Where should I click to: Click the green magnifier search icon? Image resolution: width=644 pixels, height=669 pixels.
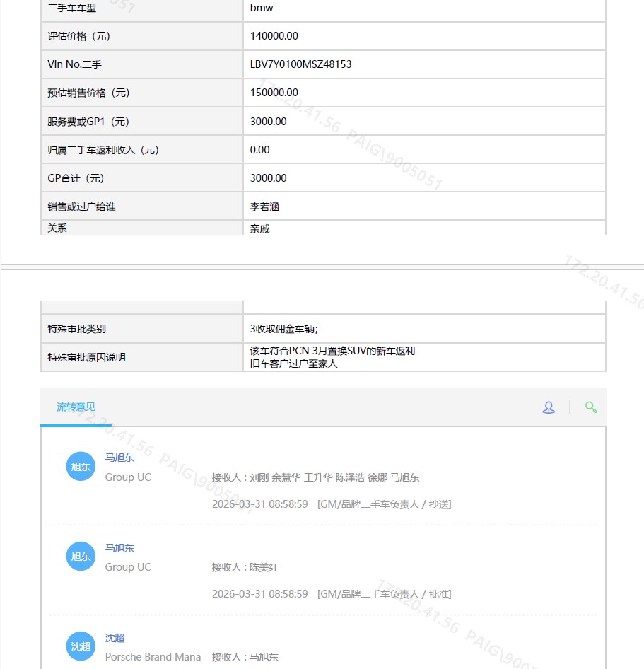(591, 407)
